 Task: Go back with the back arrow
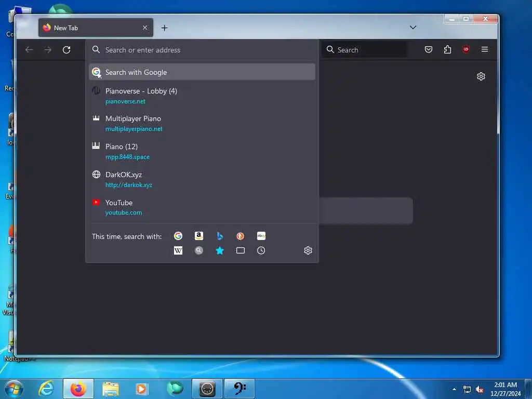tap(29, 50)
